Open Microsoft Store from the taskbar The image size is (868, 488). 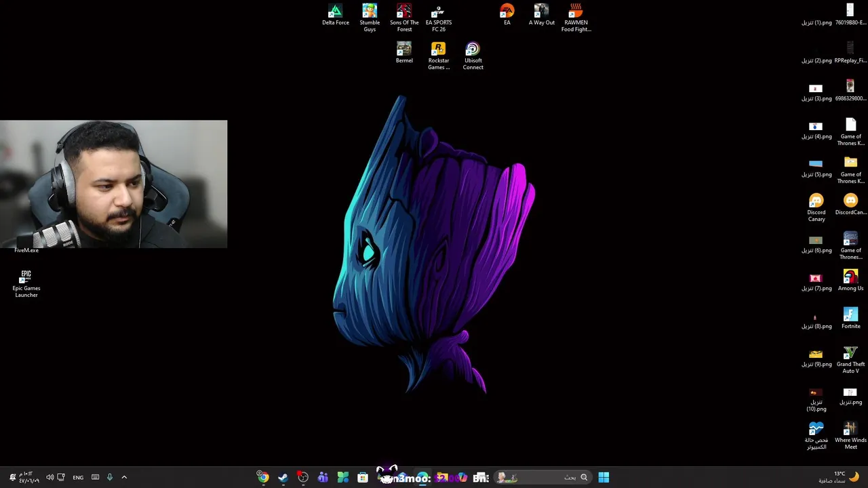[x=363, y=477]
